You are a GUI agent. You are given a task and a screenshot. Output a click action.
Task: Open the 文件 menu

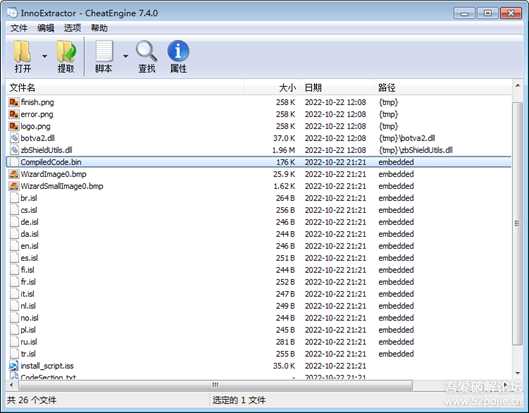[x=19, y=28]
